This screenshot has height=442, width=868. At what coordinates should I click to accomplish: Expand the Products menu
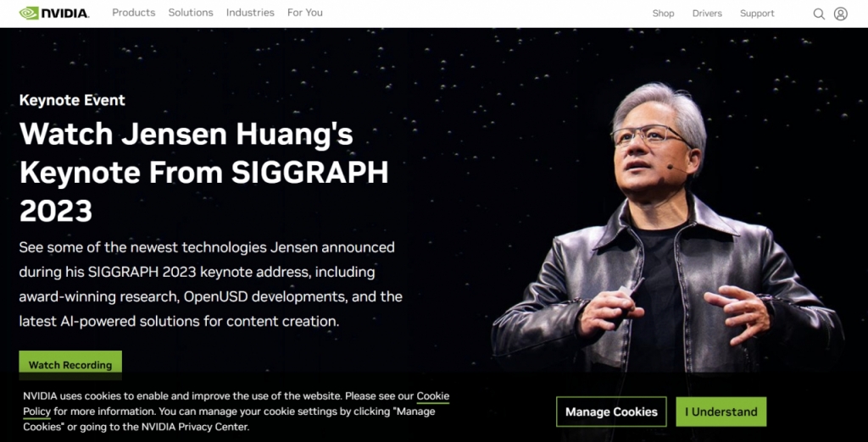[x=133, y=13]
